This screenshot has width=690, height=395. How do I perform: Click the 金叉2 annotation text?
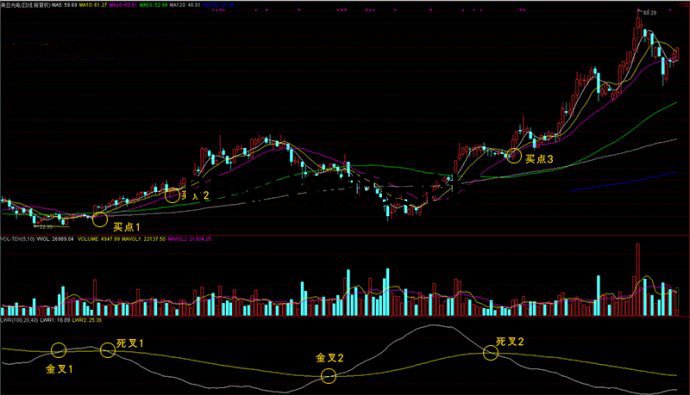point(330,358)
